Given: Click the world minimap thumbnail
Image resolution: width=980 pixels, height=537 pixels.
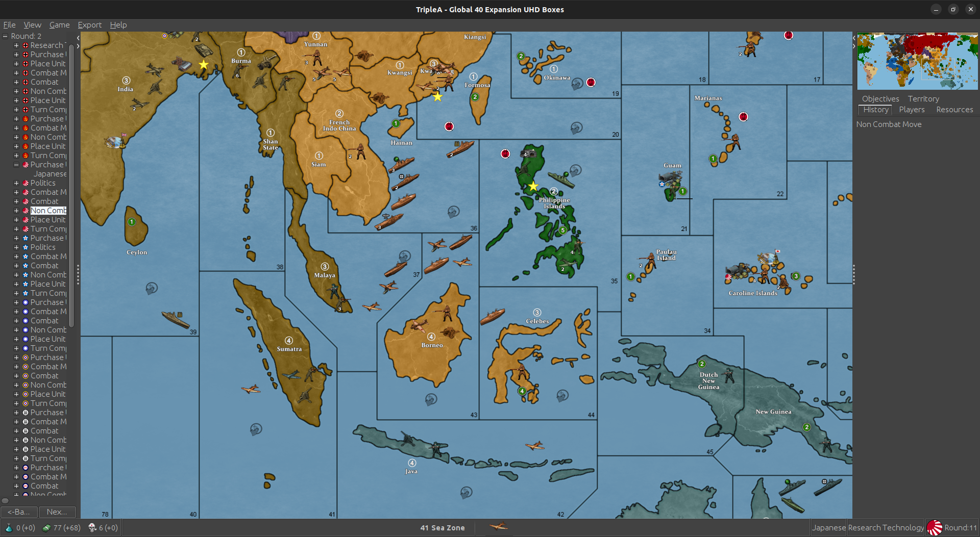Looking at the screenshot, I should coord(917,61).
